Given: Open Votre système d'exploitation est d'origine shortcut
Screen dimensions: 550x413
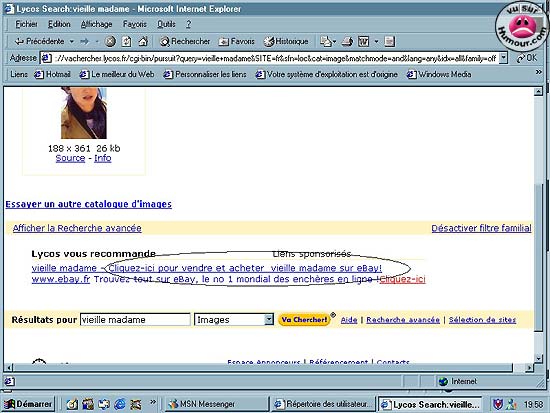Looking at the screenshot, I should (327, 74).
